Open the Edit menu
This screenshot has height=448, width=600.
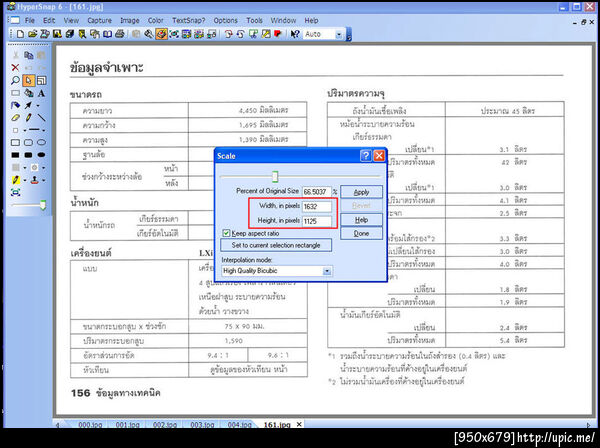(x=49, y=21)
